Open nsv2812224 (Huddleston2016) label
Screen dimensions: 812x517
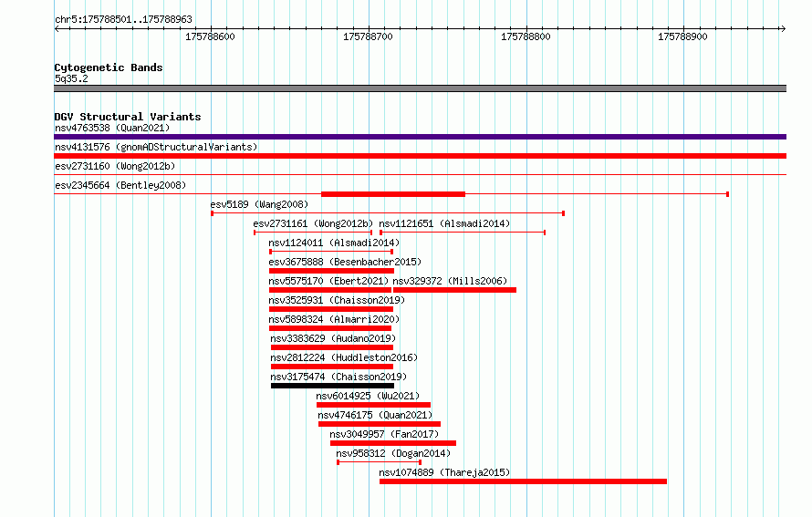(x=344, y=357)
